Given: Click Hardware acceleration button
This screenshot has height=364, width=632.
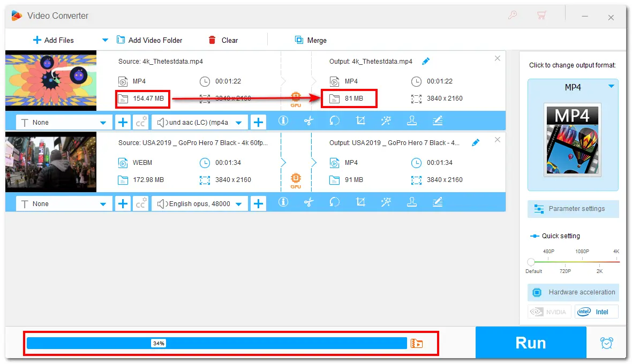Looking at the screenshot, I should 573,292.
